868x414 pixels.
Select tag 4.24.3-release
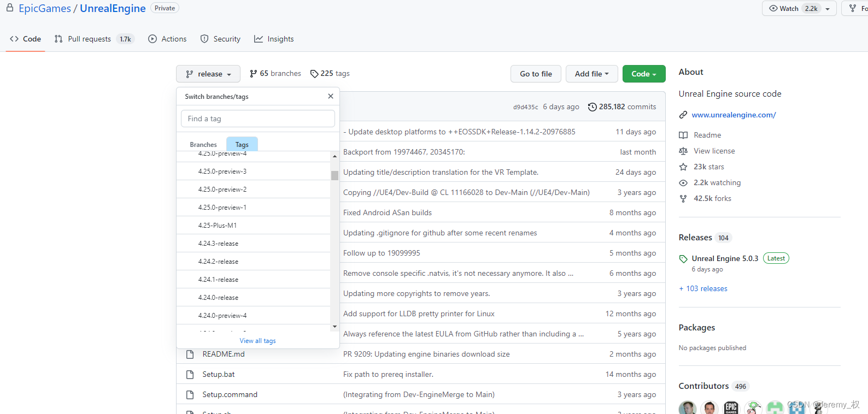click(x=254, y=244)
